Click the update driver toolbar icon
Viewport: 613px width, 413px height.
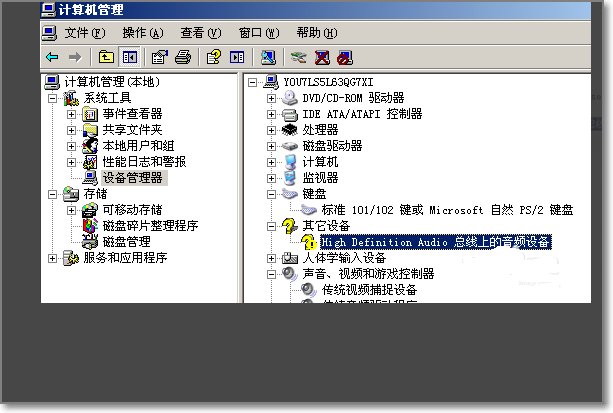[x=299, y=57]
